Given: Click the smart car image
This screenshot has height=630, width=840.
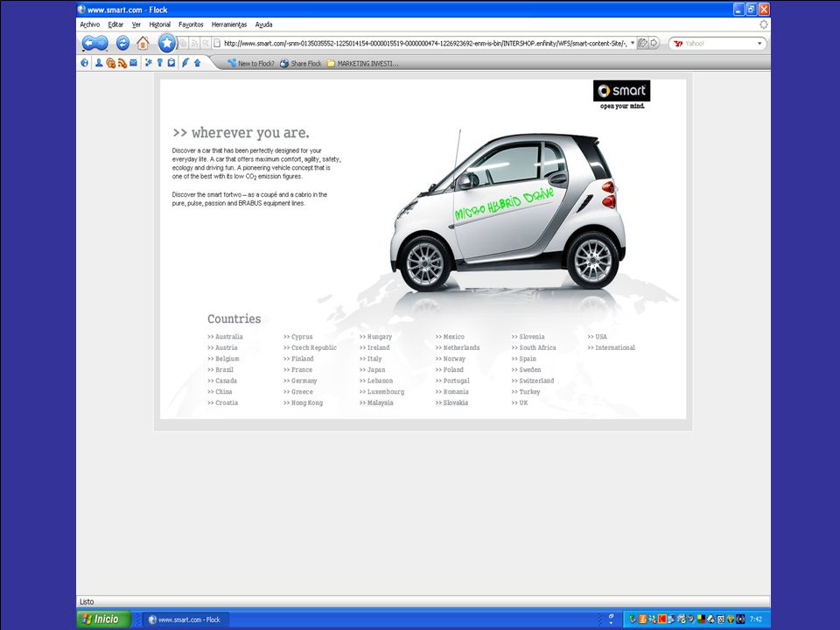Looking at the screenshot, I should (507, 210).
